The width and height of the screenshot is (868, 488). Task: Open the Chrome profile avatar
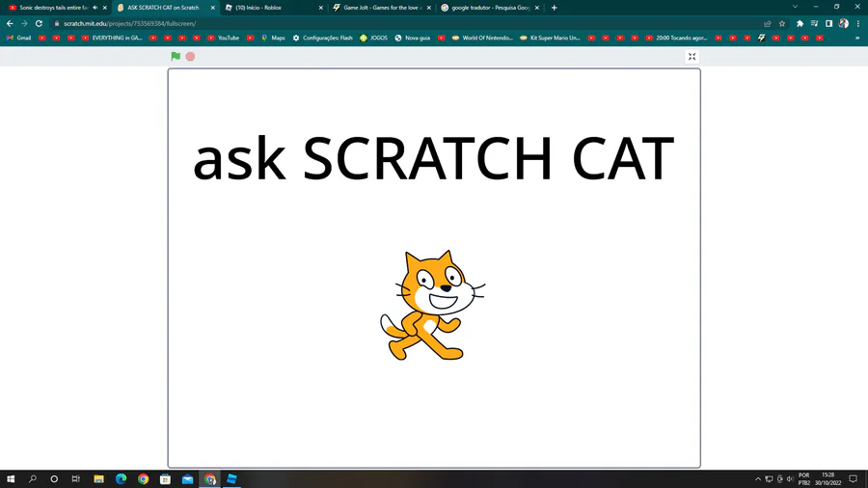coord(843,24)
